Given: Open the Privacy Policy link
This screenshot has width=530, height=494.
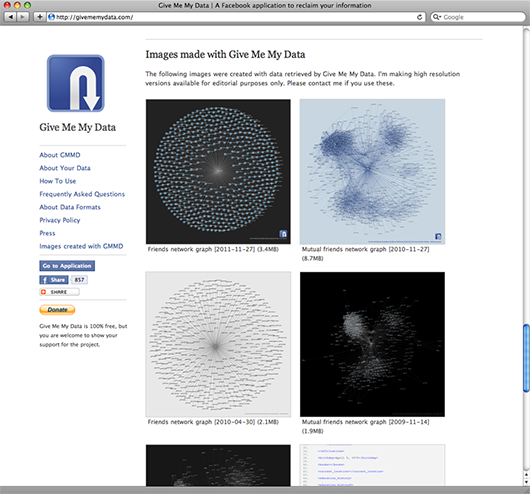Looking at the screenshot, I should (60, 220).
